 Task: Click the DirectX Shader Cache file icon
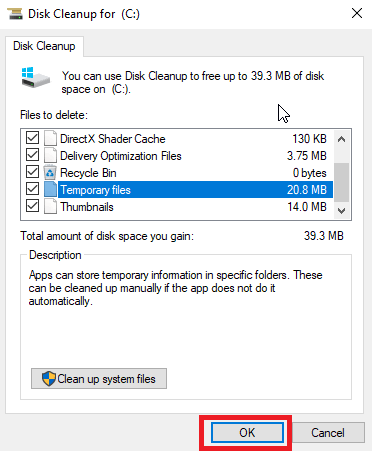[x=50, y=139]
